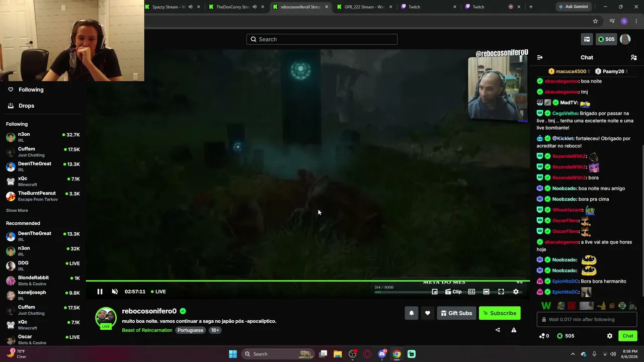The image size is (644, 362).
Task: Unmute the stream audio
Action: click(x=115, y=292)
